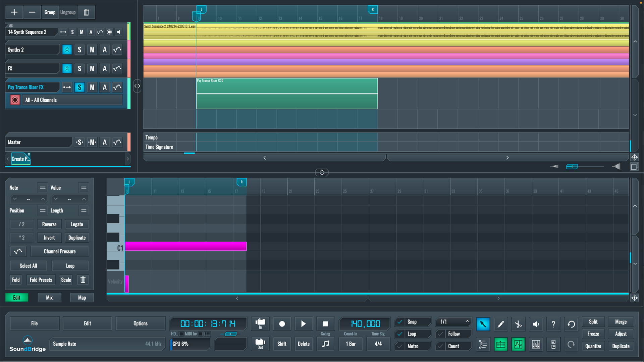Click the green piano roll editor icon
644x362 pixels.
pos(500,344)
